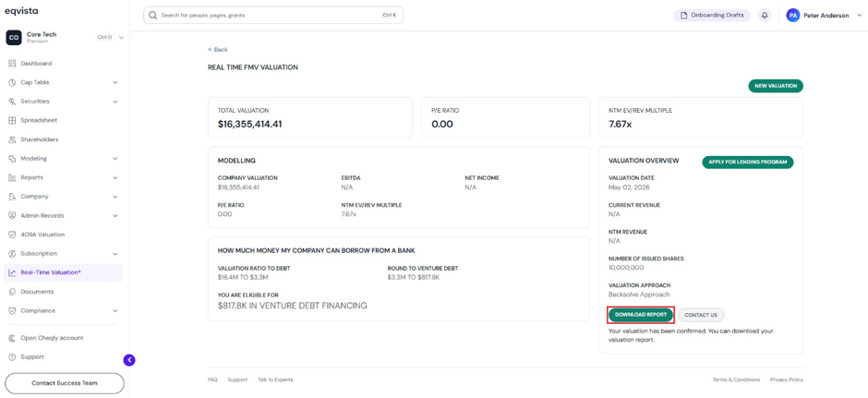
Task: Click the Support help icon
Action: (x=12, y=357)
